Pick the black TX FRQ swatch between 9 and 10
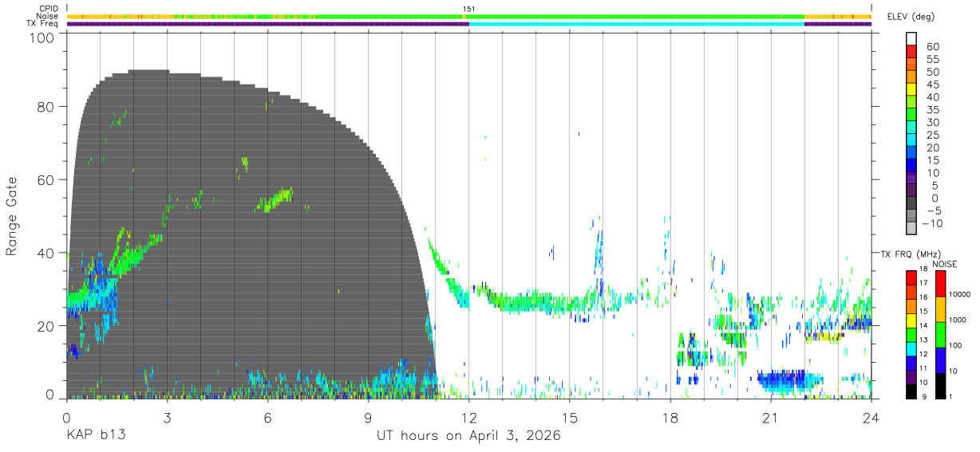 (x=912, y=391)
